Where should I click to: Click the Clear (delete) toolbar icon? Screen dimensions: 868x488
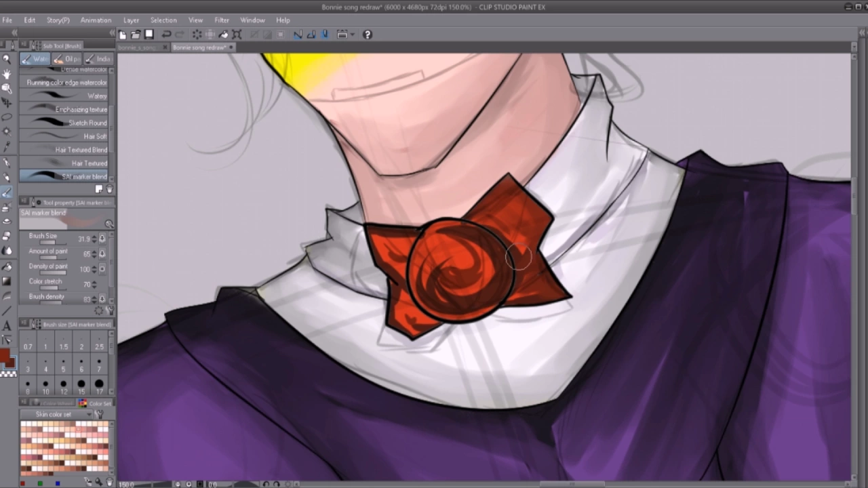pos(197,35)
